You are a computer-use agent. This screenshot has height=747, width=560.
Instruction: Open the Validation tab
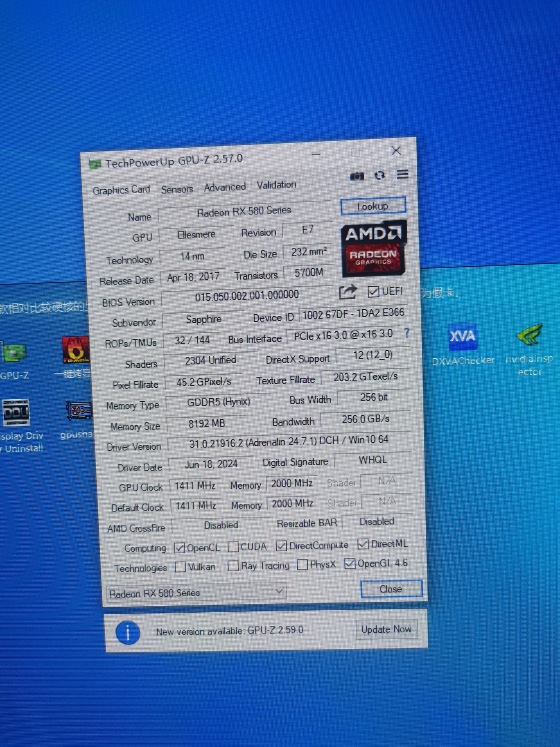coord(276,185)
